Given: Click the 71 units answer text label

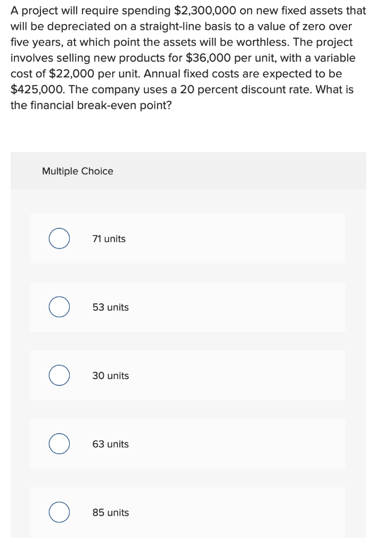Looking at the screenshot, I should [108, 238].
